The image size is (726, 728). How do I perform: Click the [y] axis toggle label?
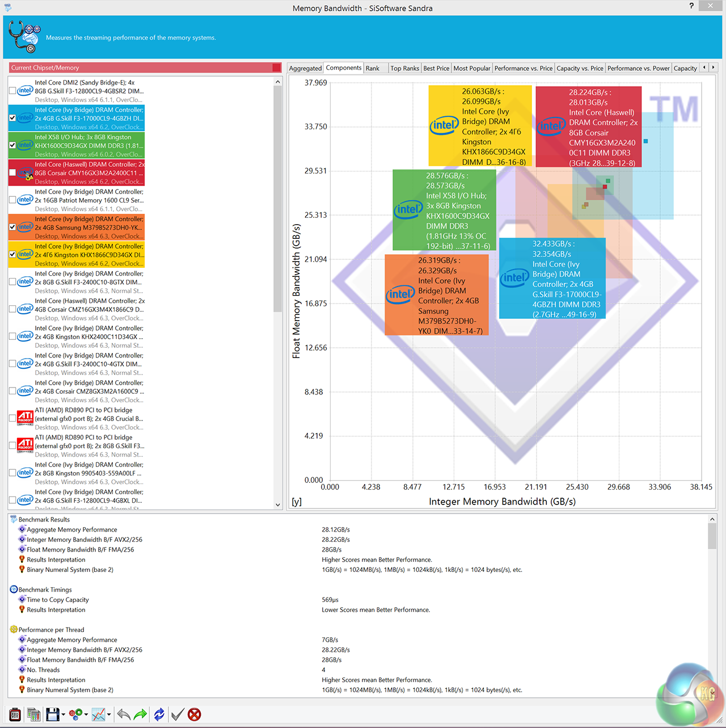[297, 502]
